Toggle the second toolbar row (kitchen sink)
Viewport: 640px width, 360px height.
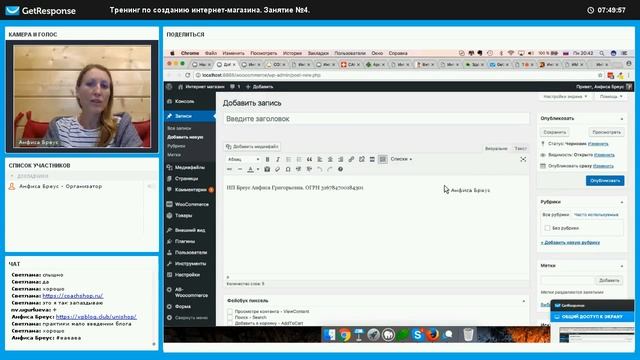click(382, 159)
